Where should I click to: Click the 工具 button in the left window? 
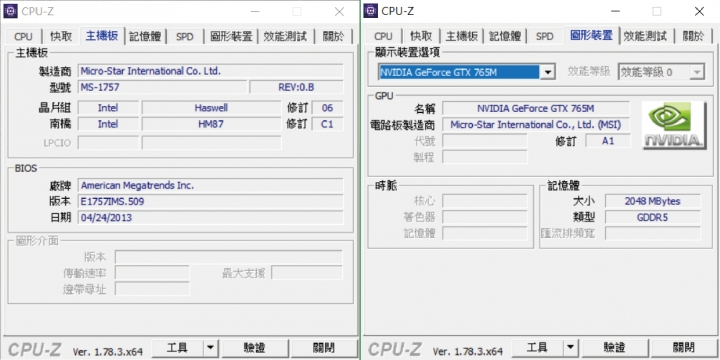pos(177,348)
